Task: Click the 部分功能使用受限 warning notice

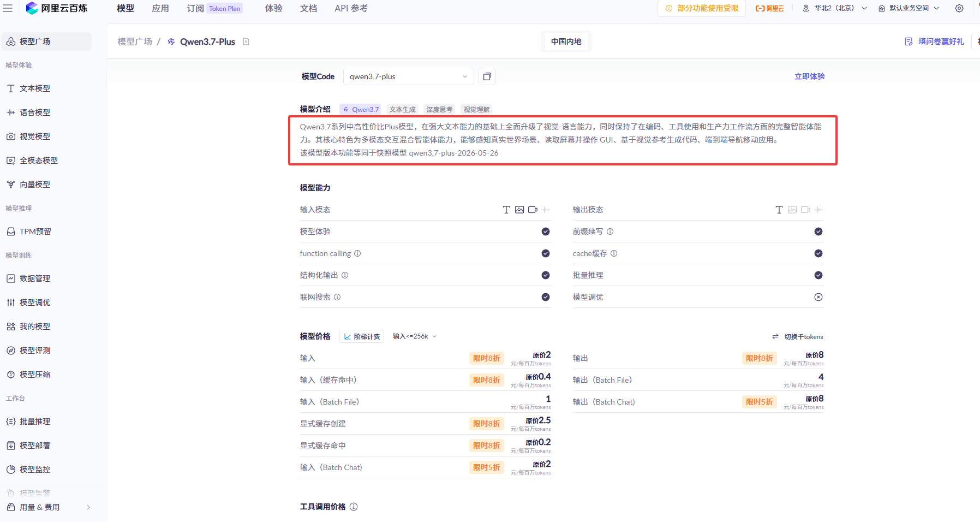Action: (x=702, y=8)
